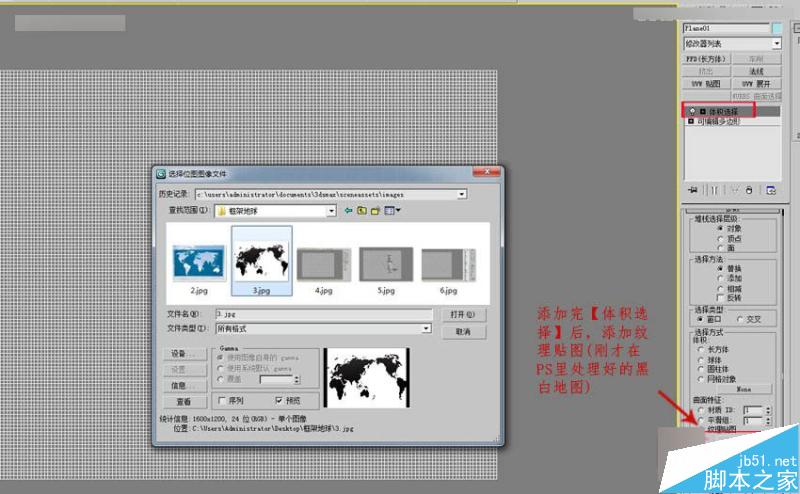Click the 取消 (Cancel) button
Screen dimensions: 800x494
(462, 332)
